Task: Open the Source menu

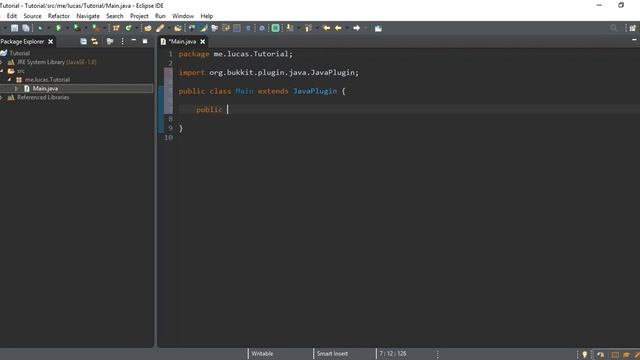Action: point(32,16)
